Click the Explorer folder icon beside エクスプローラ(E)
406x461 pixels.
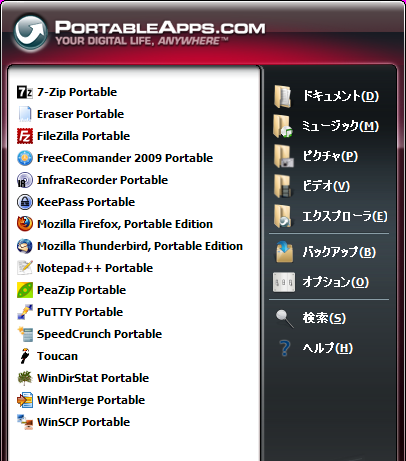point(283,216)
